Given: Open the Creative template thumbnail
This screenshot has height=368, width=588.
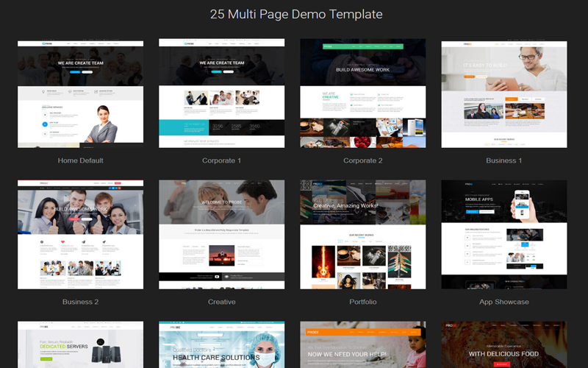Looking at the screenshot, I should pos(222,235).
